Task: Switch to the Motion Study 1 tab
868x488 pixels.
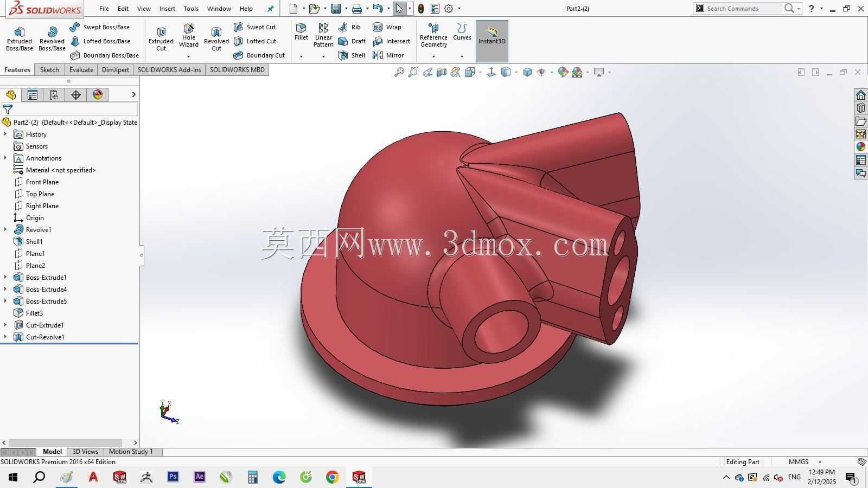Action: 131,452
